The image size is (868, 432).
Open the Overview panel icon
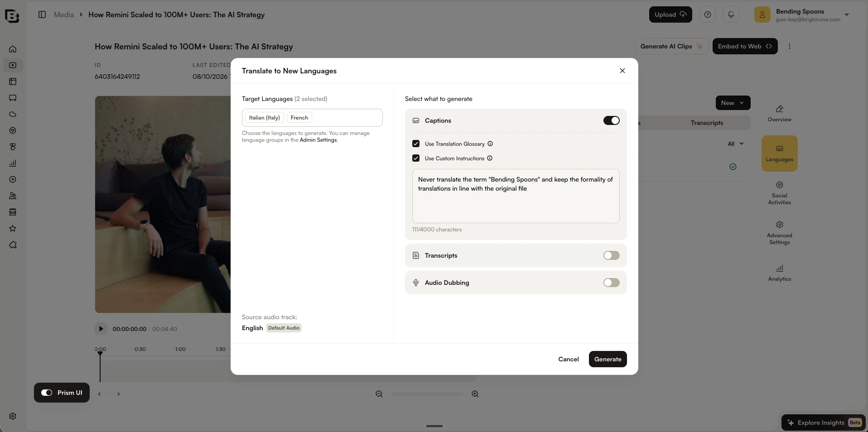coord(779,113)
